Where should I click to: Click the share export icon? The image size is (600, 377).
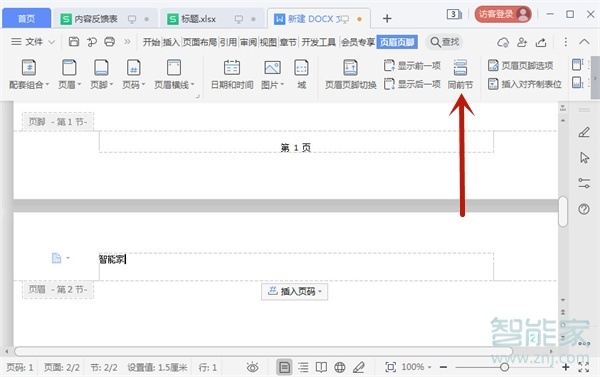tap(541, 42)
